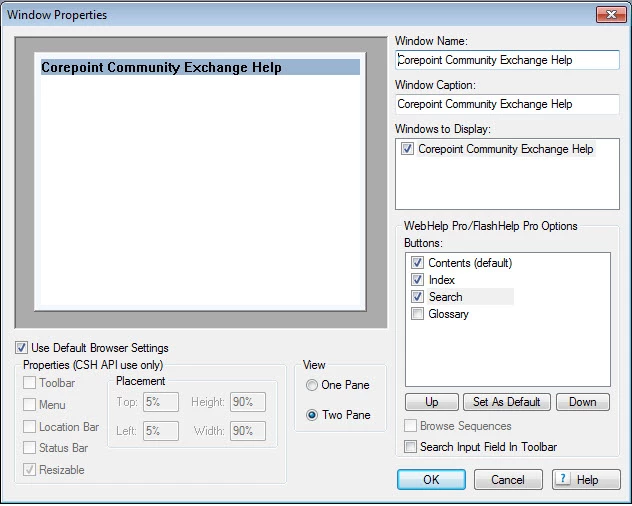Image resolution: width=632 pixels, height=506 pixels.
Task: Uncheck Use Default Browser Settings
Action: click(x=21, y=348)
